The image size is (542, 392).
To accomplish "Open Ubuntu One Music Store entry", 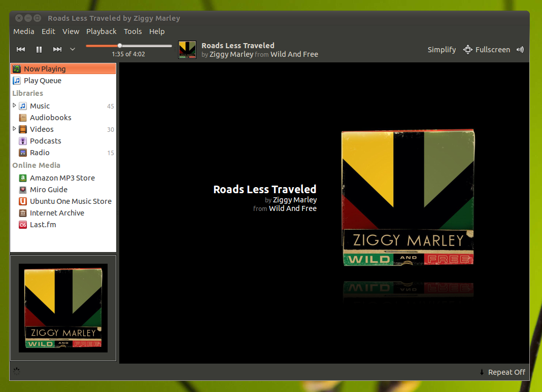I will point(71,201).
